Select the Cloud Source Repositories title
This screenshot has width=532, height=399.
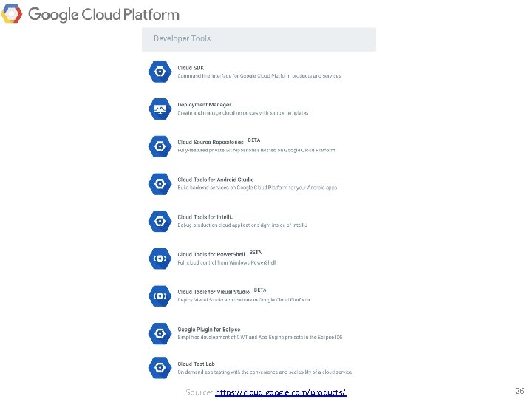[211, 142]
